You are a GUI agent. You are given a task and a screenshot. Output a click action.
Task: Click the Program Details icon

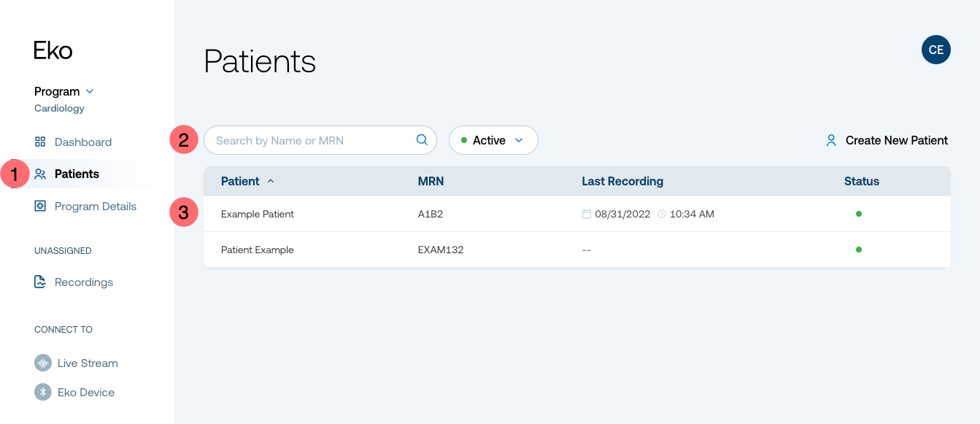40,206
